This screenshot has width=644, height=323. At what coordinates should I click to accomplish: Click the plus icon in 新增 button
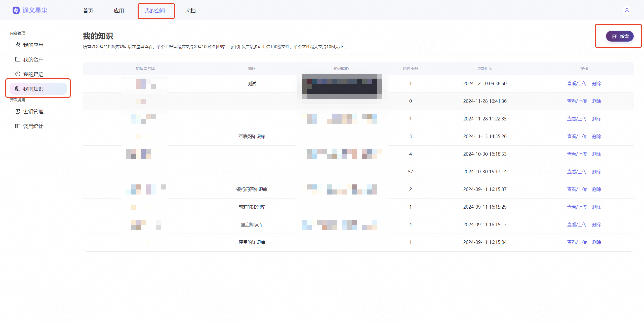tap(614, 36)
